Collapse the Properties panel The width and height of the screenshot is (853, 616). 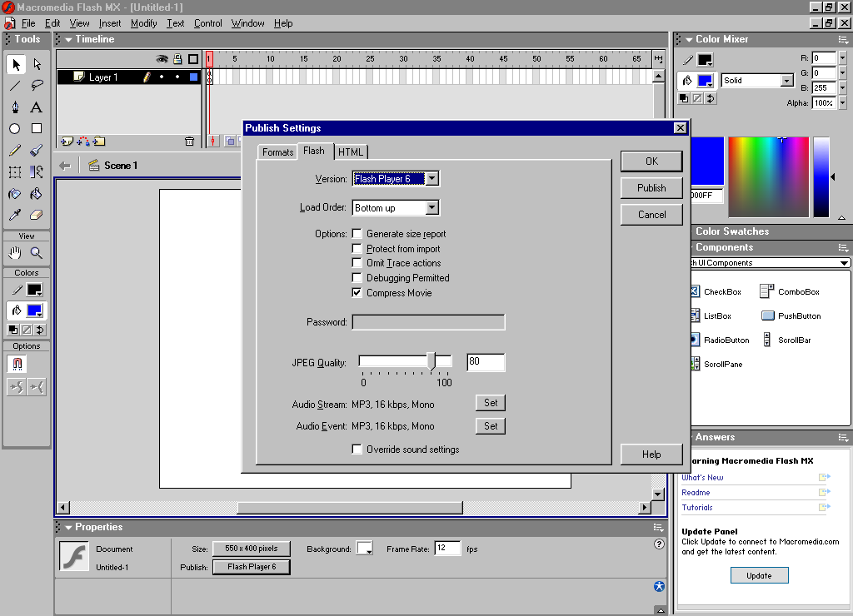[68, 528]
